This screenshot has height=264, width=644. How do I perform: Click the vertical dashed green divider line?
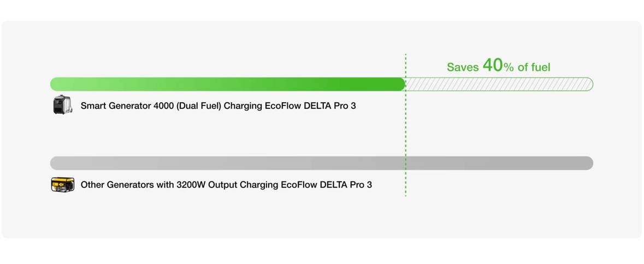click(405, 125)
